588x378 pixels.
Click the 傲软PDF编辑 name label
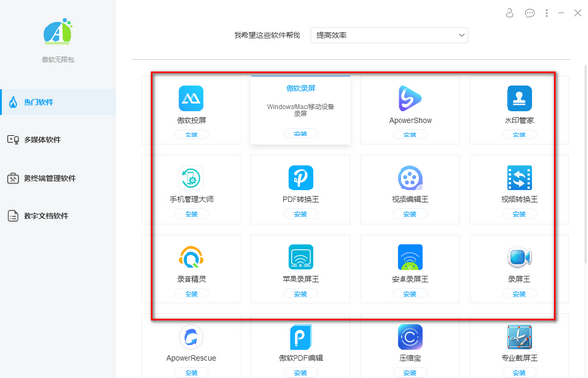(x=300, y=358)
